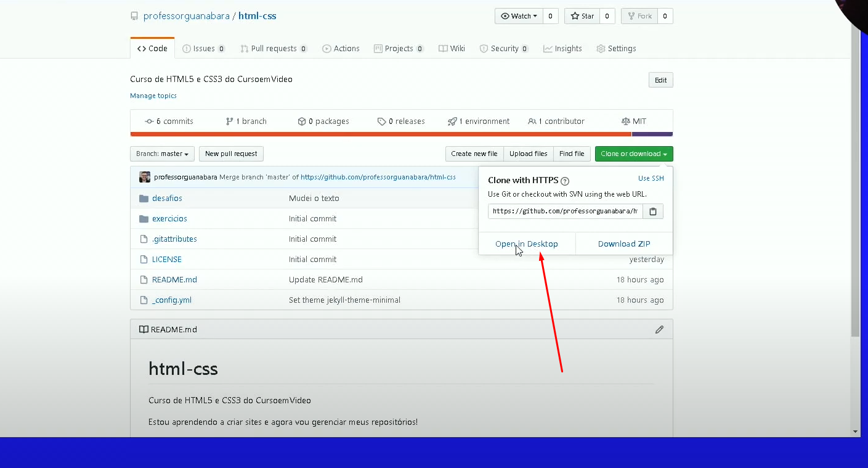Screen dimensions: 868x468
Task: Open the 0 packages link
Action: click(x=323, y=121)
